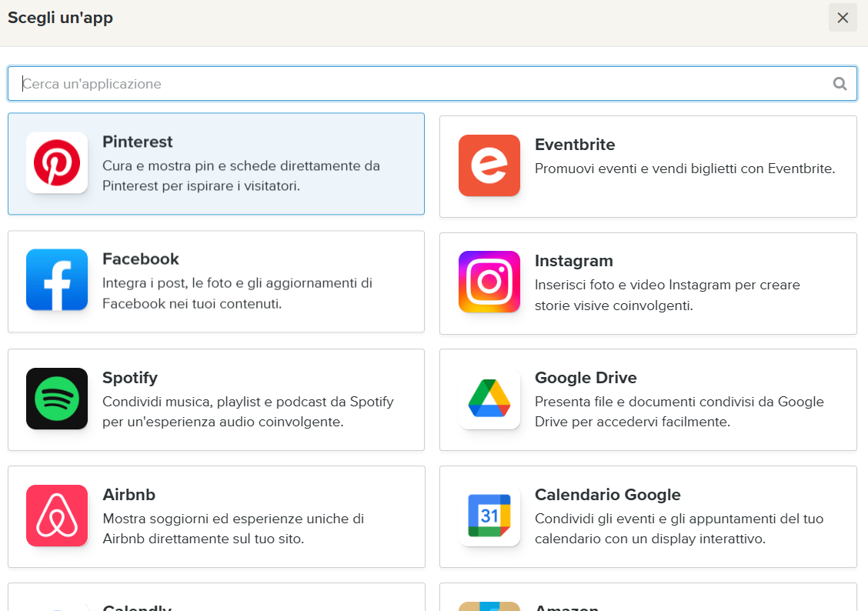Select the Airbnb app title
The image size is (868, 611).
pyautogui.click(x=129, y=494)
